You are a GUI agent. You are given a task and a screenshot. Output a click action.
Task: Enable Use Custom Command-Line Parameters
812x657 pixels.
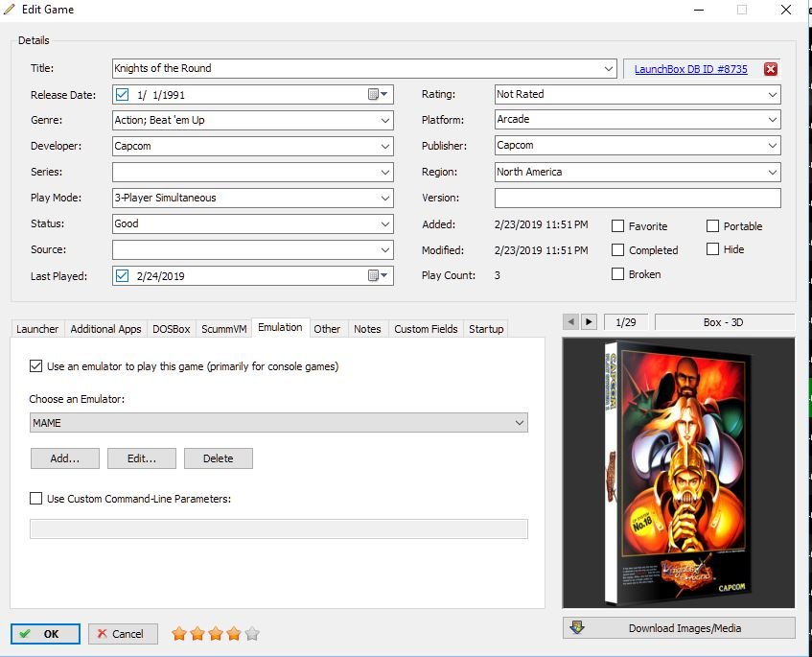[35, 499]
